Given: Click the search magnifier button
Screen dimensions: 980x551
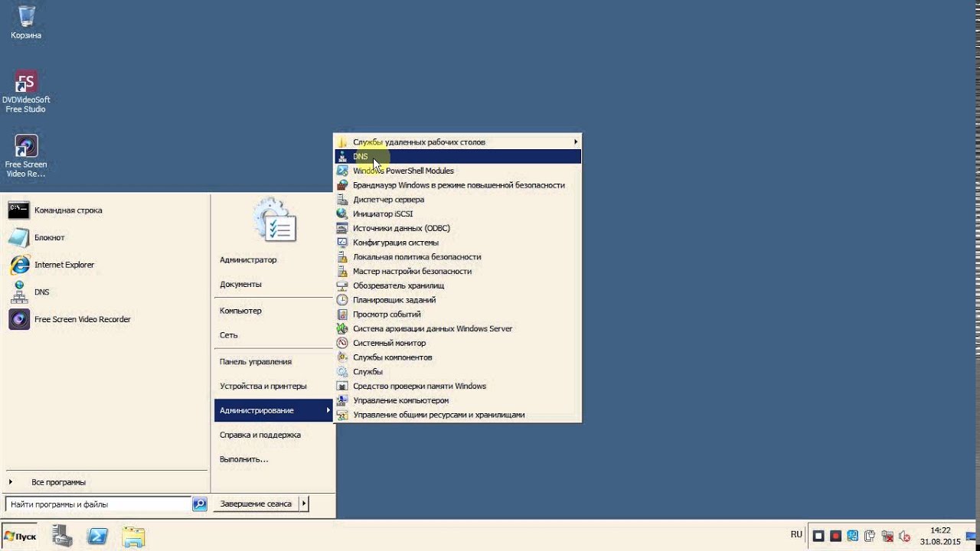Looking at the screenshot, I should click(199, 504).
